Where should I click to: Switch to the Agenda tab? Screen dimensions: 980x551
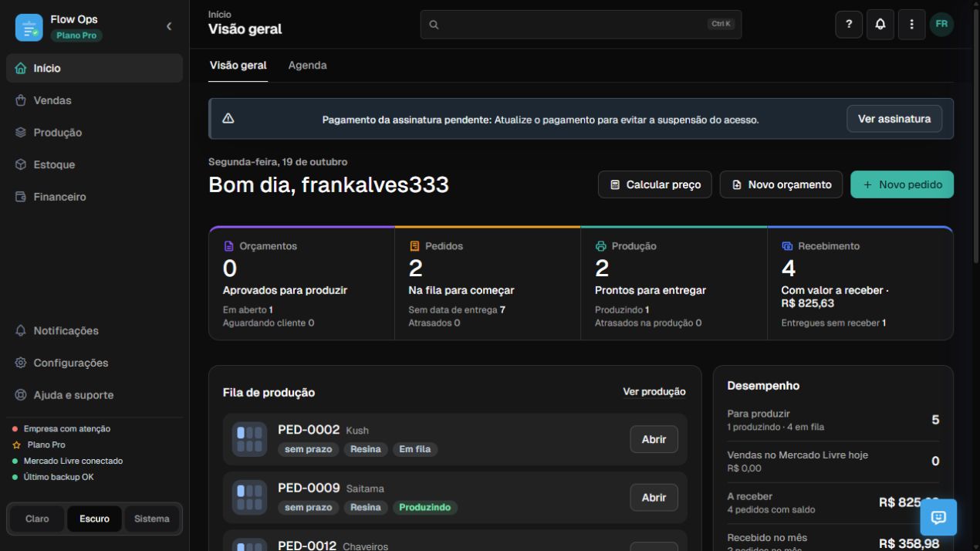point(307,66)
